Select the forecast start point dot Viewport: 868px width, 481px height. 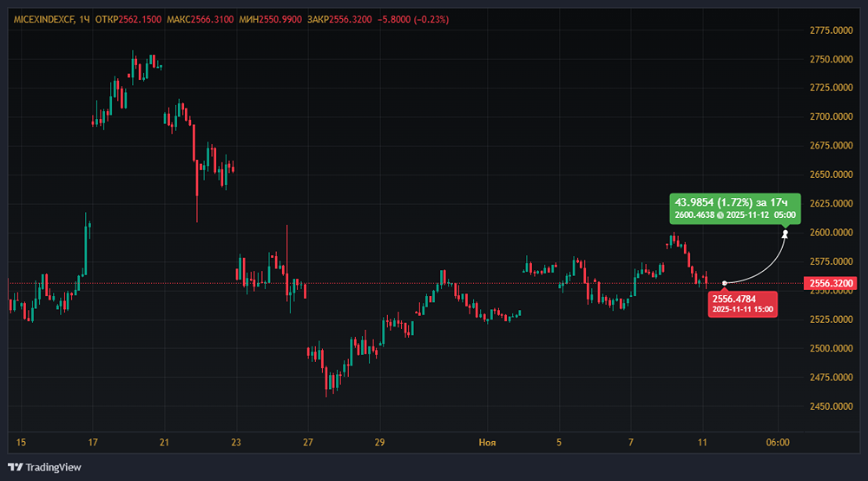tap(725, 282)
